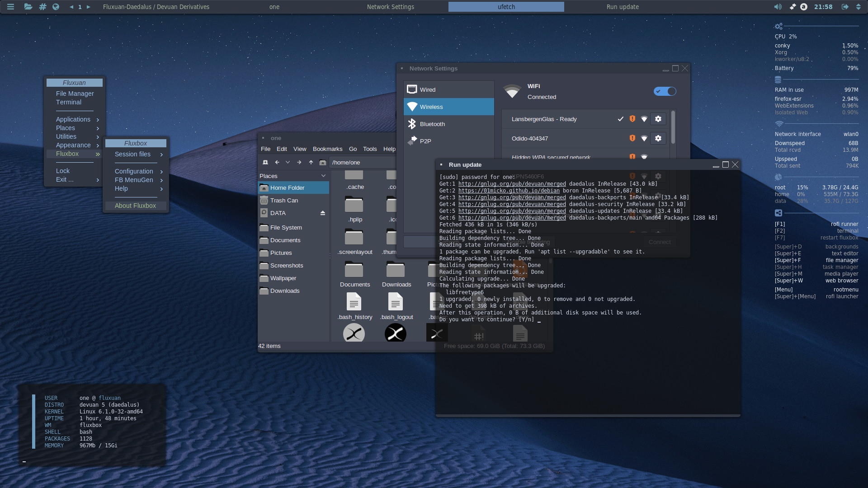Go forward with file manager forward arrow

coord(299,162)
